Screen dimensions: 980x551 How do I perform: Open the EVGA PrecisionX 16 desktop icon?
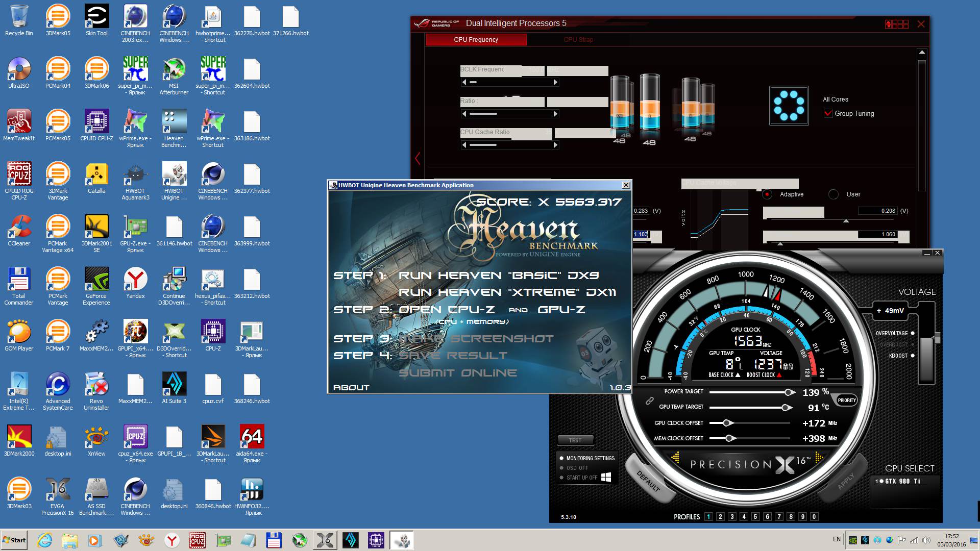coord(58,496)
